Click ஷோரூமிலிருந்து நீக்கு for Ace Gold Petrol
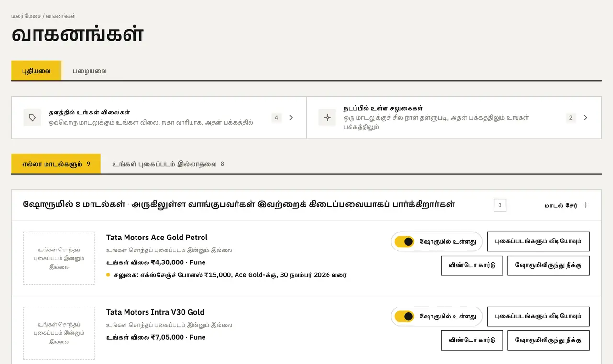The width and height of the screenshot is (613, 364). 548,265
